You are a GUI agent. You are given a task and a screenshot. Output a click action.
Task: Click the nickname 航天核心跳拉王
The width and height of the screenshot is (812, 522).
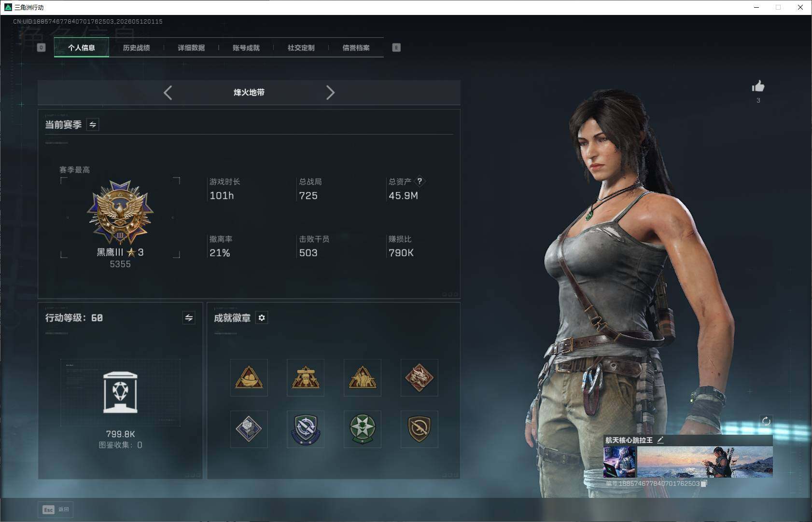pyautogui.click(x=629, y=440)
